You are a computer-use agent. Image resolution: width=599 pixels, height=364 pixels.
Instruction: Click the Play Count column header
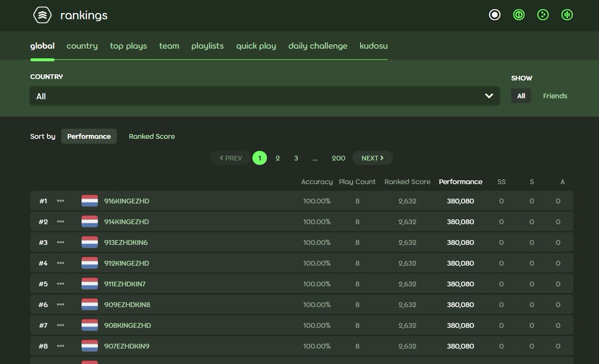coord(357,182)
